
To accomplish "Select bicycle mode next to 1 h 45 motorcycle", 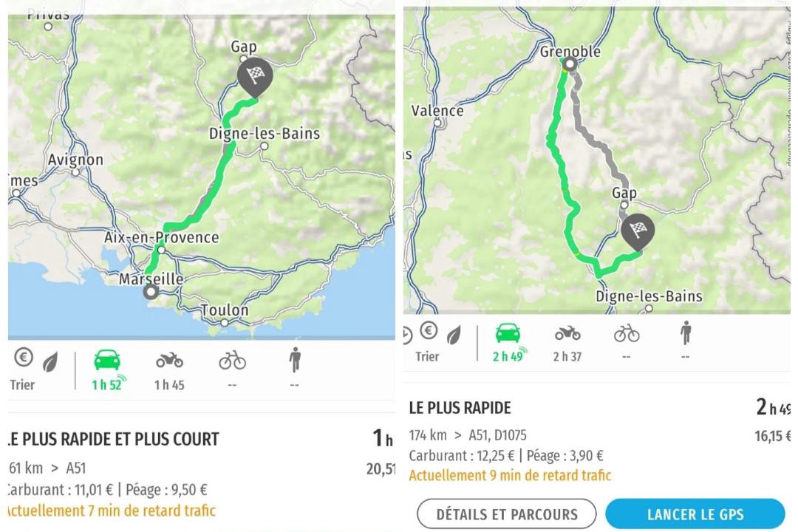I will click(232, 367).
